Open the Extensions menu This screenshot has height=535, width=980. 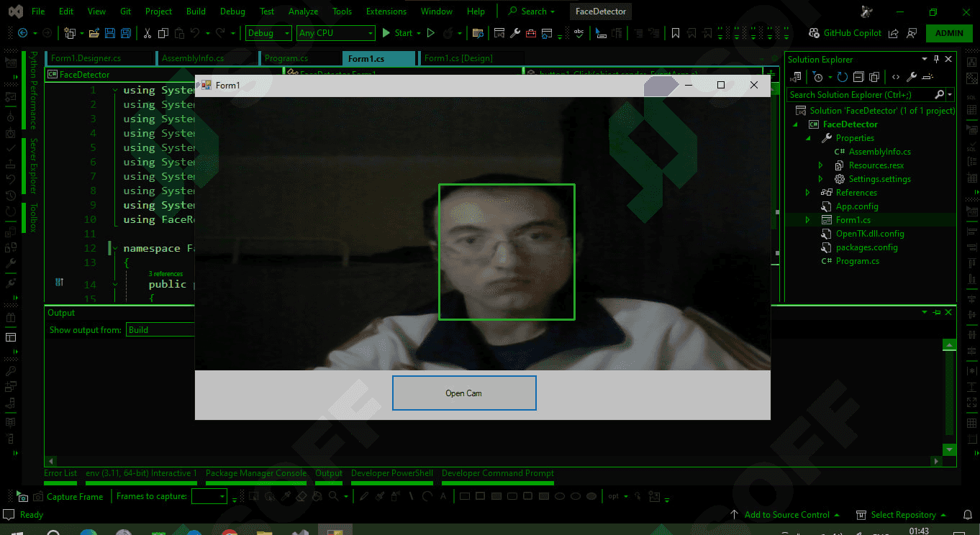(386, 12)
